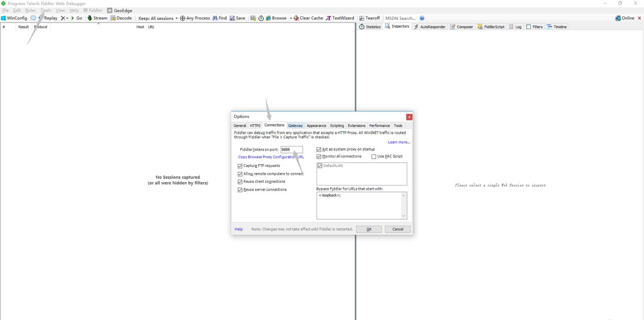This screenshot has width=644, height=320.
Task: Open the AutoResponder tab
Action: (x=430, y=27)
